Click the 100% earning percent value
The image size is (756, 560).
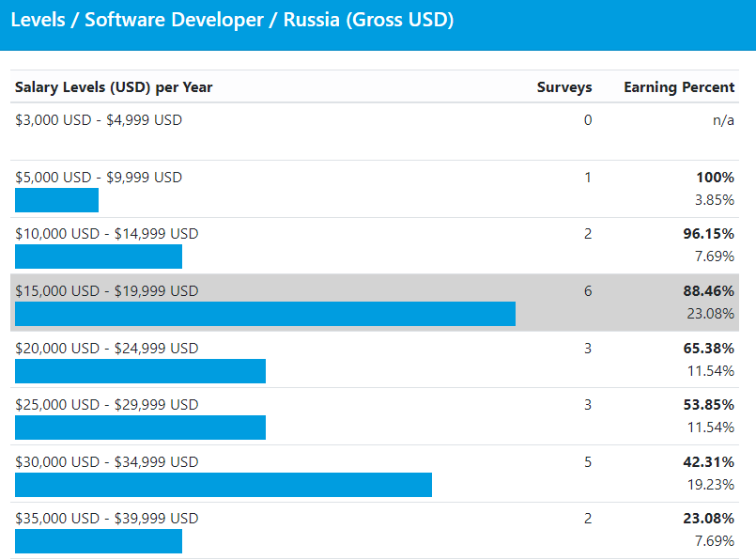716,178
